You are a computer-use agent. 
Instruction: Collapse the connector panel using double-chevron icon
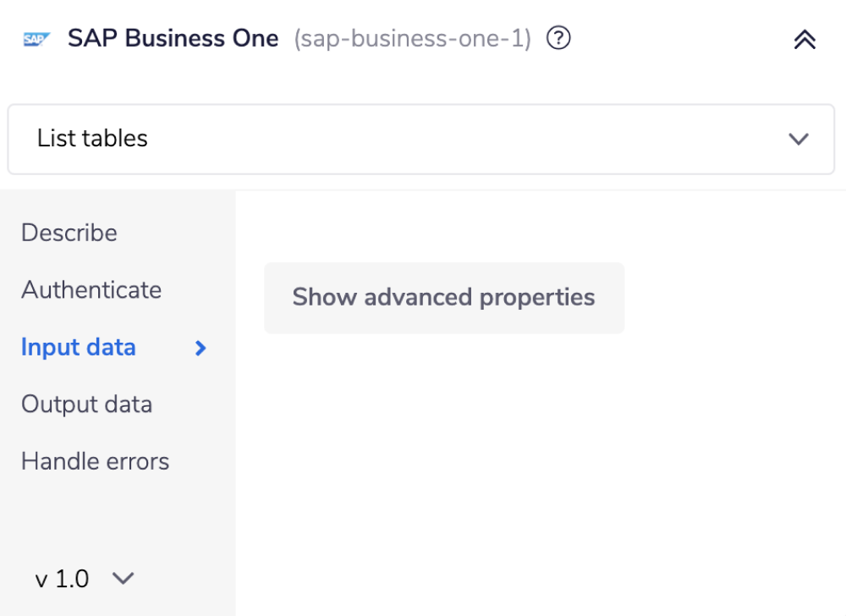coord(805,38)
